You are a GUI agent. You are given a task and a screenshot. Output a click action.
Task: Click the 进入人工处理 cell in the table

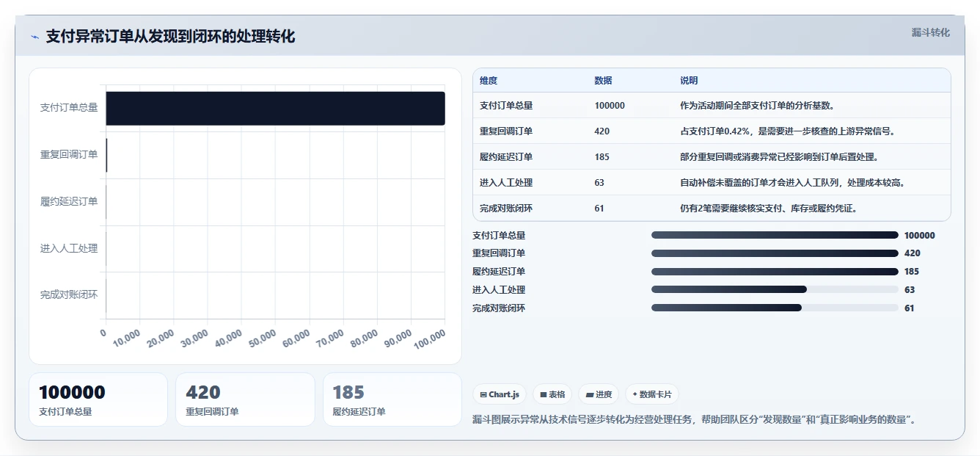[506, 183]
